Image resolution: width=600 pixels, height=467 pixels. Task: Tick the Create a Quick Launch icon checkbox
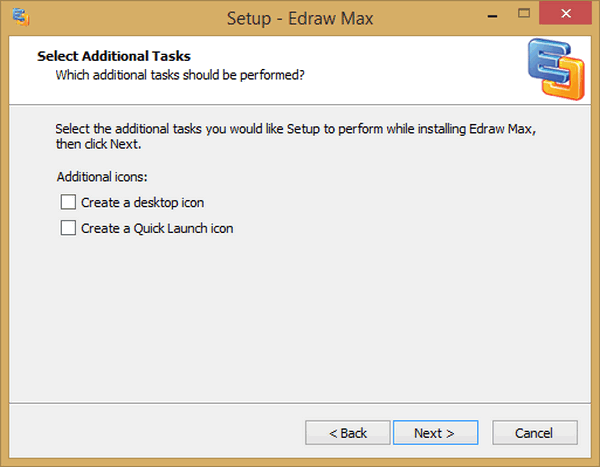[x=68, y=228]
